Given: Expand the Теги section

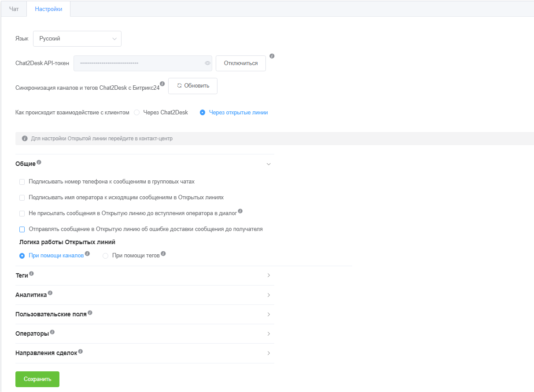Looking at the screenshot, I should tap(269, 275).
